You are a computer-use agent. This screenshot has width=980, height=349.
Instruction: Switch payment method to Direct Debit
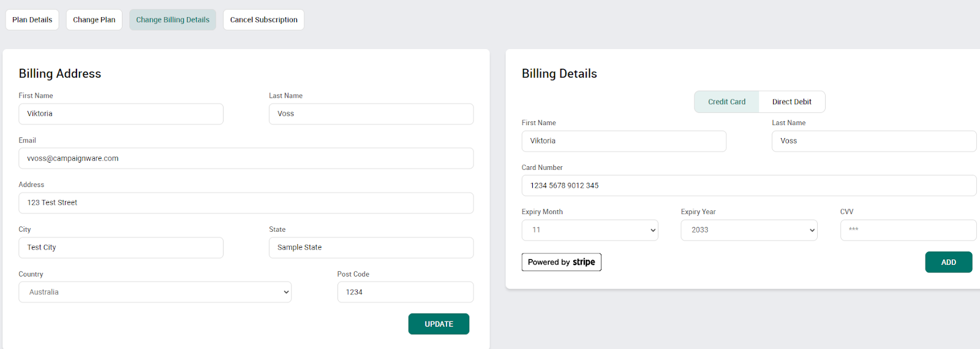[791, 102]
